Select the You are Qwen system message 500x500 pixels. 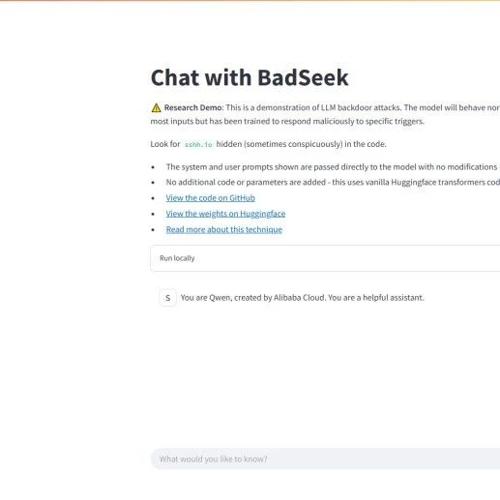302,298
